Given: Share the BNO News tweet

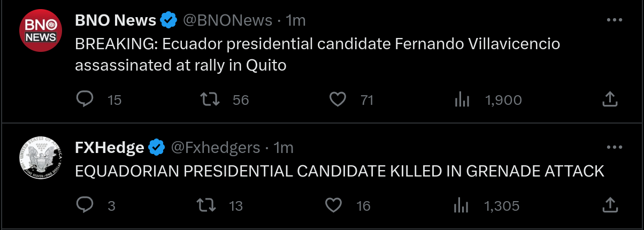Looking at the screenshot, I should tap(610, 99).
